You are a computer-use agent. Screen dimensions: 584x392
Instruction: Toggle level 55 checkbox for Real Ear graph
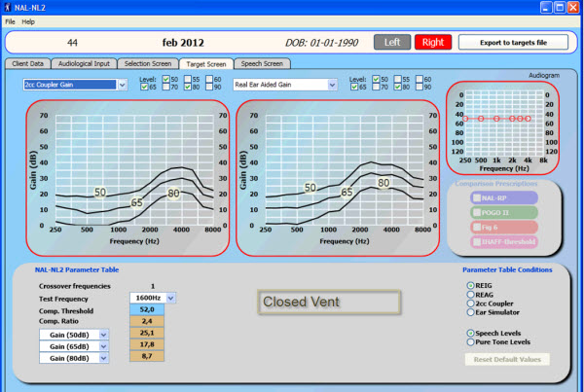pyautogui.click(x=398, y=79)
